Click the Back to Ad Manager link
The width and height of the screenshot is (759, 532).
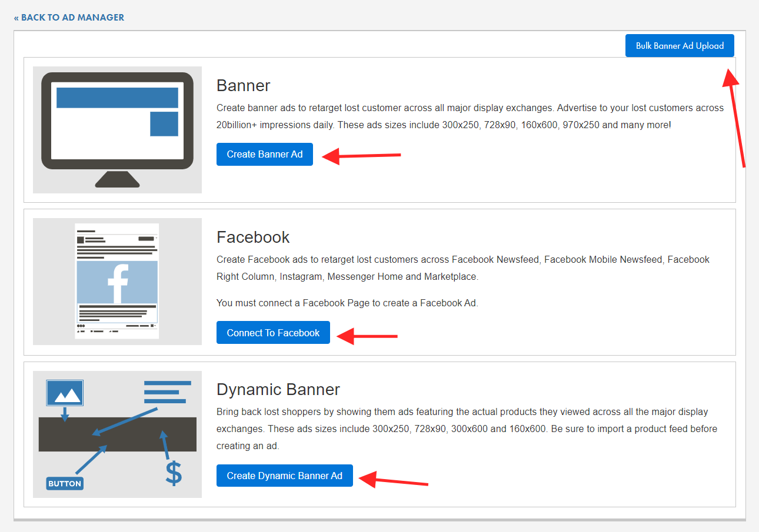(x=69, y=18)
